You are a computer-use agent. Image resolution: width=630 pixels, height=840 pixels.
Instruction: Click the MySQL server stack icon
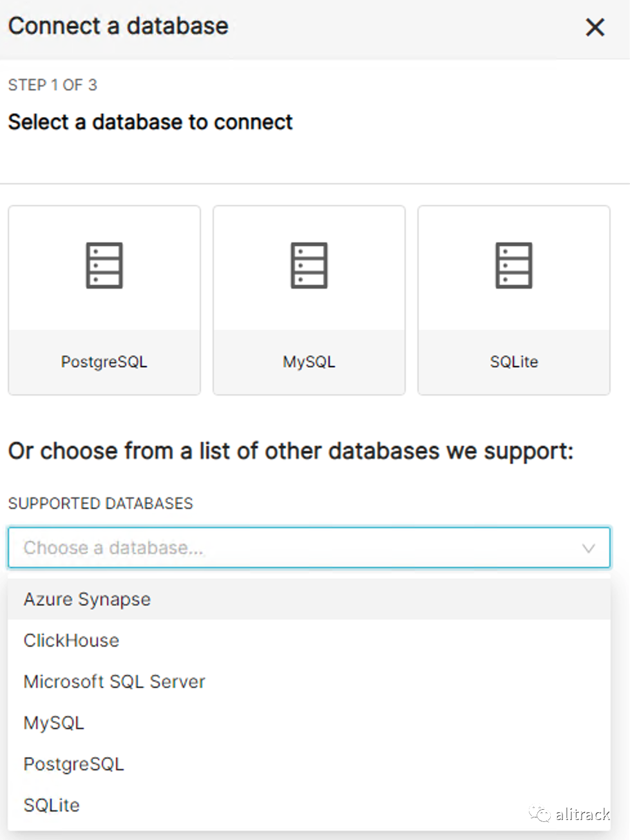pyautogui.click(x=309, y=265)
